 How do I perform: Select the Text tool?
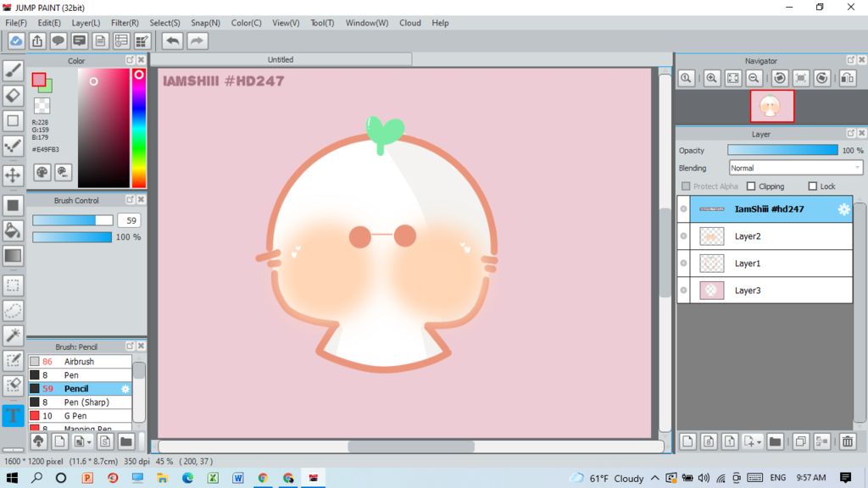point(13,415)
